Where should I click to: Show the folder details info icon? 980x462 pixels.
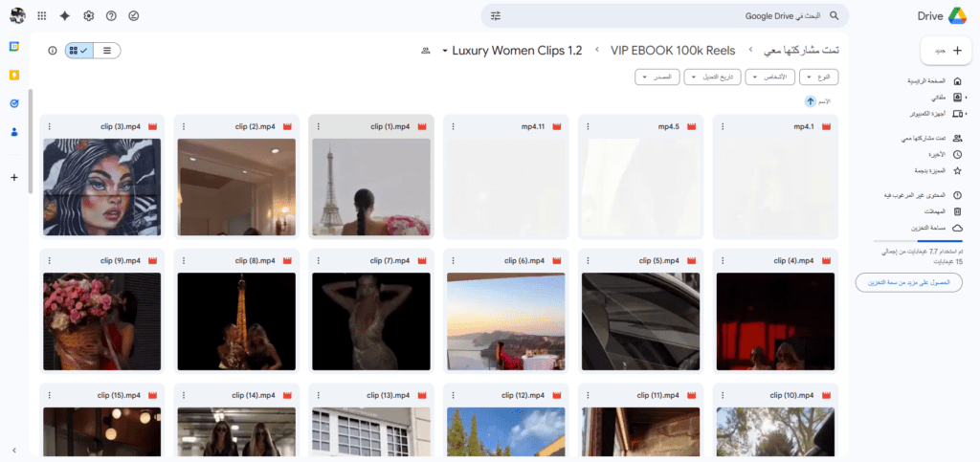click(x=51, y=51)
